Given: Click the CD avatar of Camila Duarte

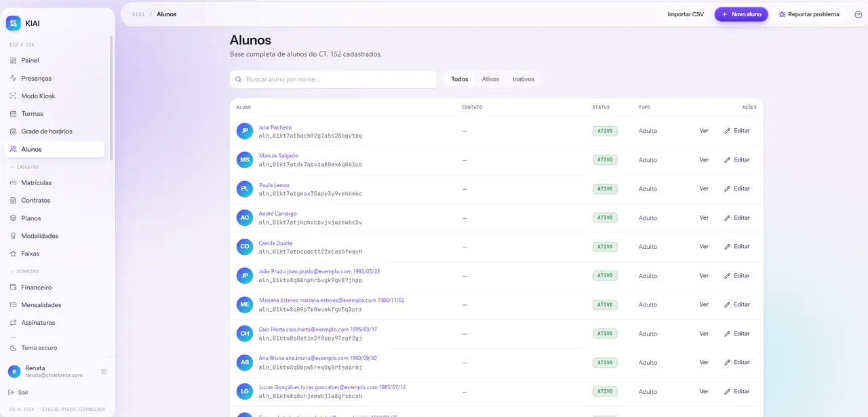Looking at the screenshot, I should (x=245, y=247).
